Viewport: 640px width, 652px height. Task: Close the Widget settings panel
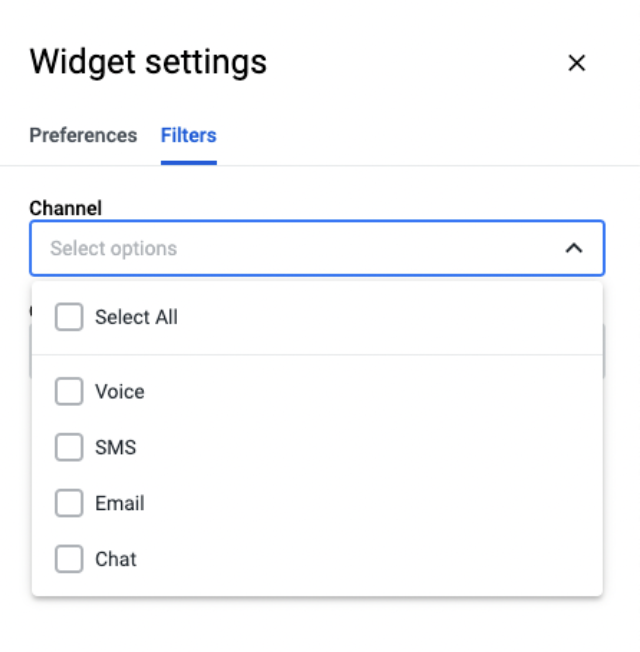click(x=576, y=63)
